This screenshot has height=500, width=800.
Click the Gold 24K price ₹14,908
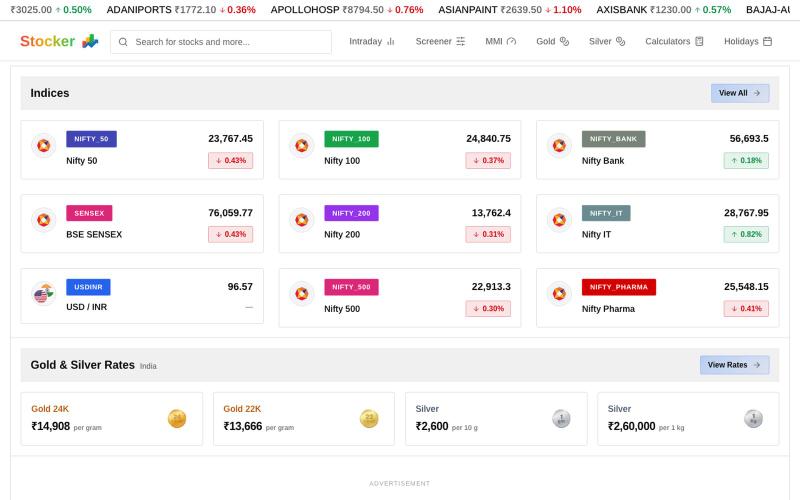[x=51, y=427]
